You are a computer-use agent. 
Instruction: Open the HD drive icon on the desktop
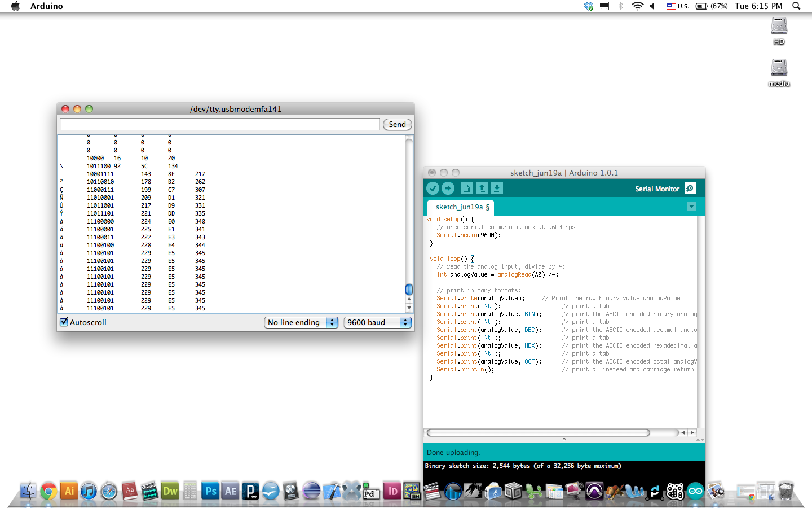coord(779,31)
